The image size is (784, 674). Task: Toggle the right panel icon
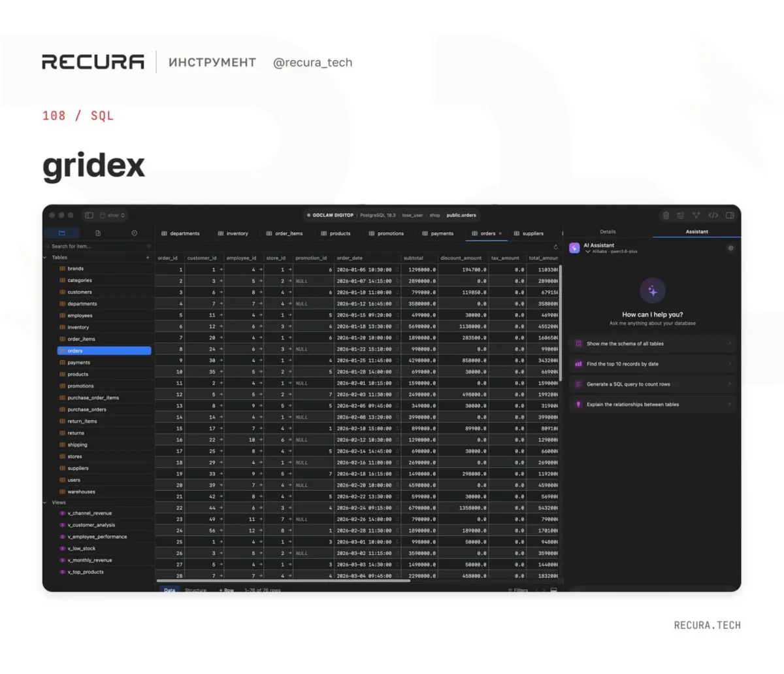(x=730, y=215)
